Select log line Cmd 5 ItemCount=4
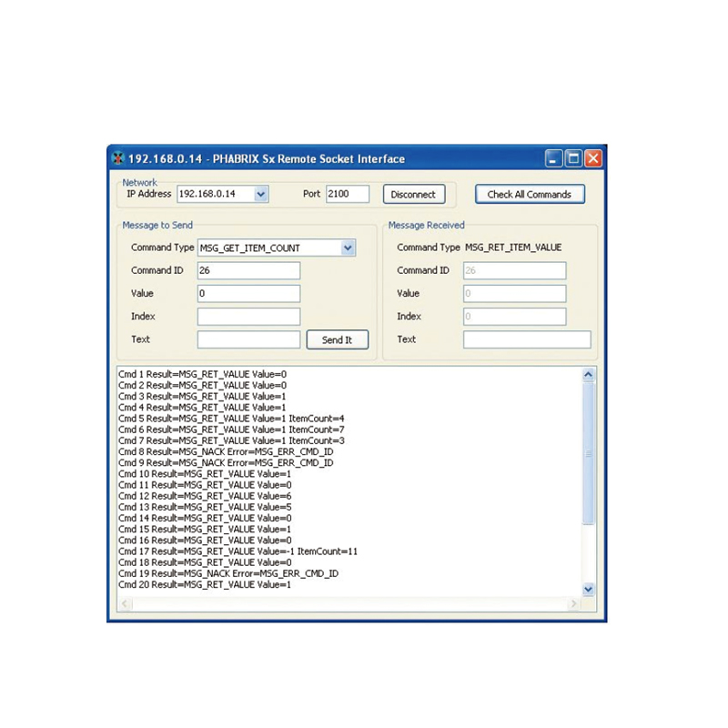This screenshot has width=728, height=728. pos(231,419)
